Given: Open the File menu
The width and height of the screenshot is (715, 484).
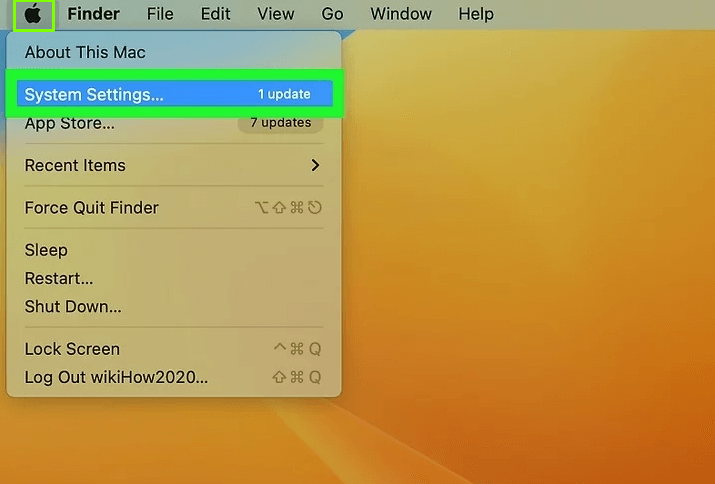Looking at the screenshot, I should pos(160,14).
